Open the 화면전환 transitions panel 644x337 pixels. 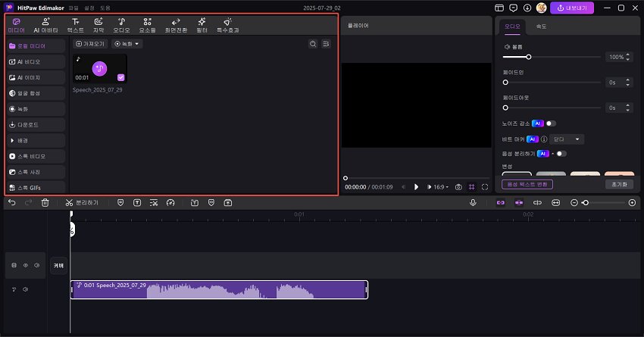click(x=175, y=25)
